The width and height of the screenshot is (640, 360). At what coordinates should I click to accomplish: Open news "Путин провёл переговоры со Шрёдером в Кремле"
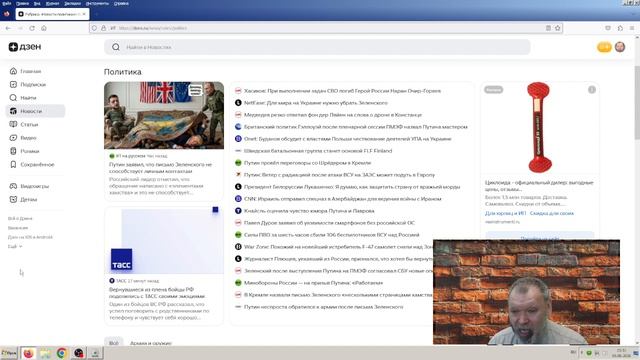307,163
